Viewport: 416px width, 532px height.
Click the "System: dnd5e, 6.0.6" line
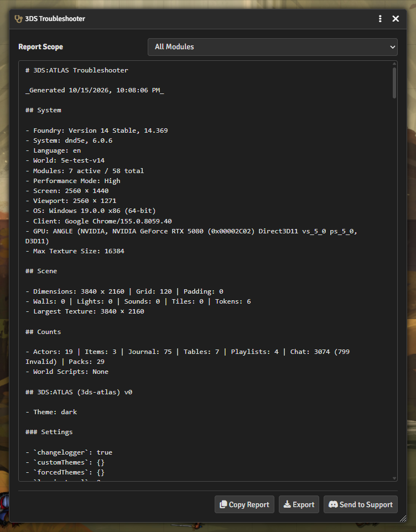(69, 140)
